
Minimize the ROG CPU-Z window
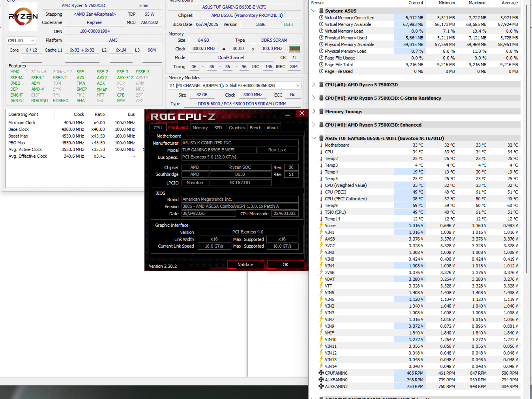point(288,114)
